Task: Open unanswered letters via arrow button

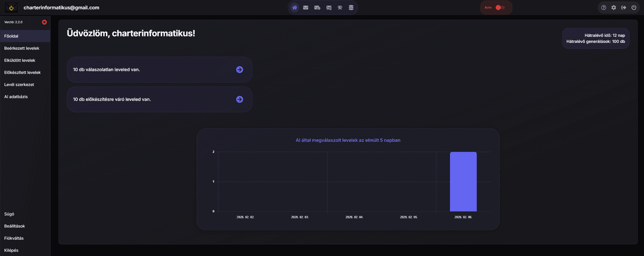Action: coord(239,70)
